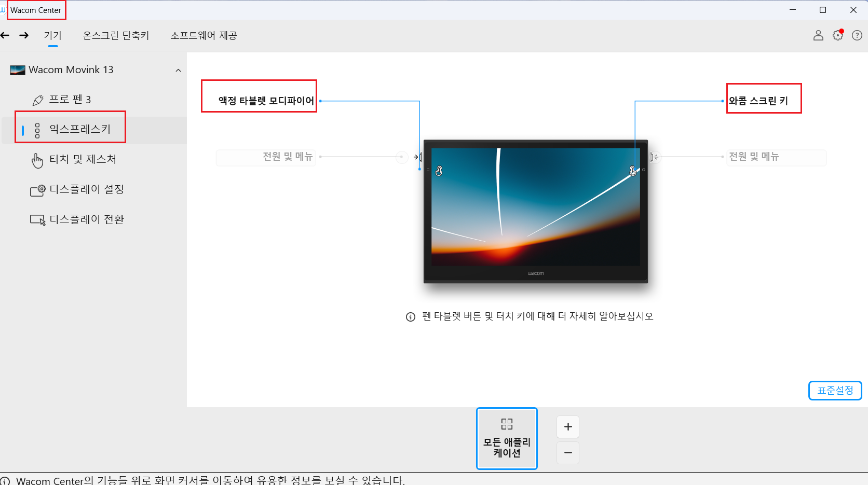The height and width of the screenshot is (485, 868).
Task: Select 프로 펜 3 in sidebar
Action: [x=70, y=99]
